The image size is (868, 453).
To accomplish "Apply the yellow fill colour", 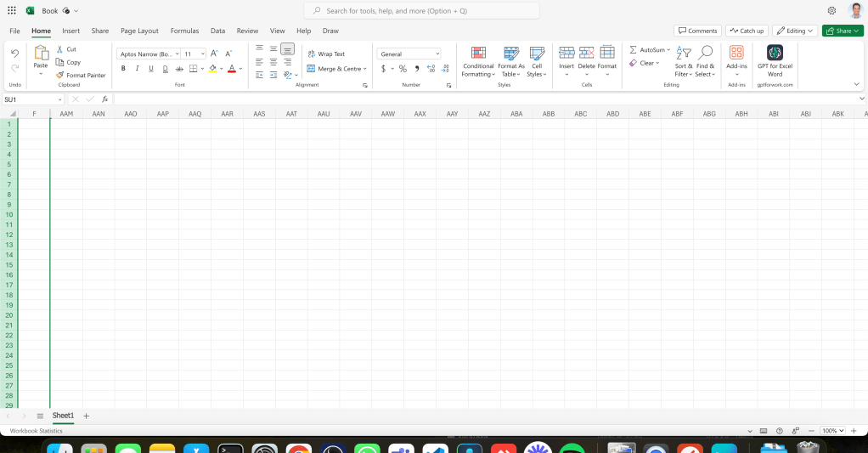I will [x=212, y=69].
